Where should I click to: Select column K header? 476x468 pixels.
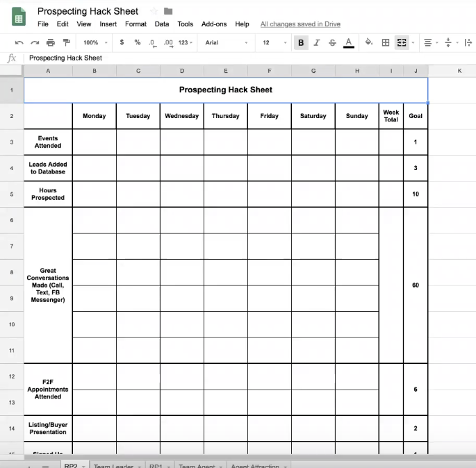click(x=459, y=71)
